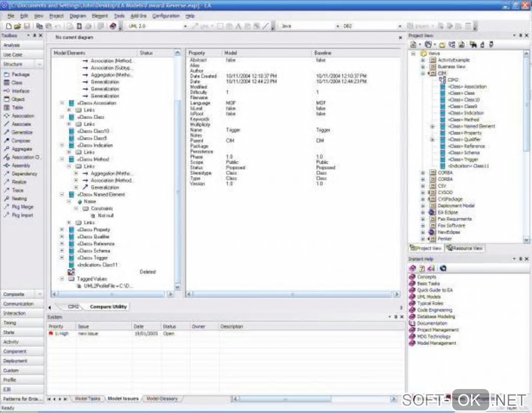Viewport: 532px width, 413px height.
Task: Select the Pkg Import tool in Toolbox
Action: 22,215
